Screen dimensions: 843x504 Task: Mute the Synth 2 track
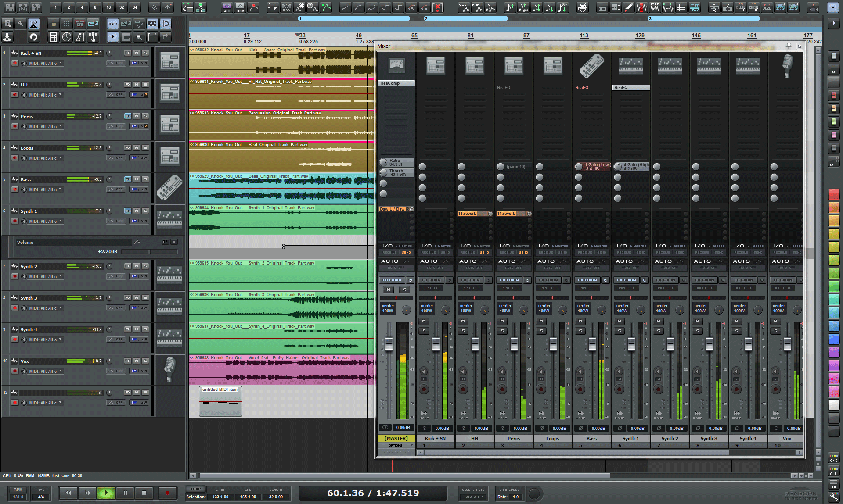coord(137,266)
